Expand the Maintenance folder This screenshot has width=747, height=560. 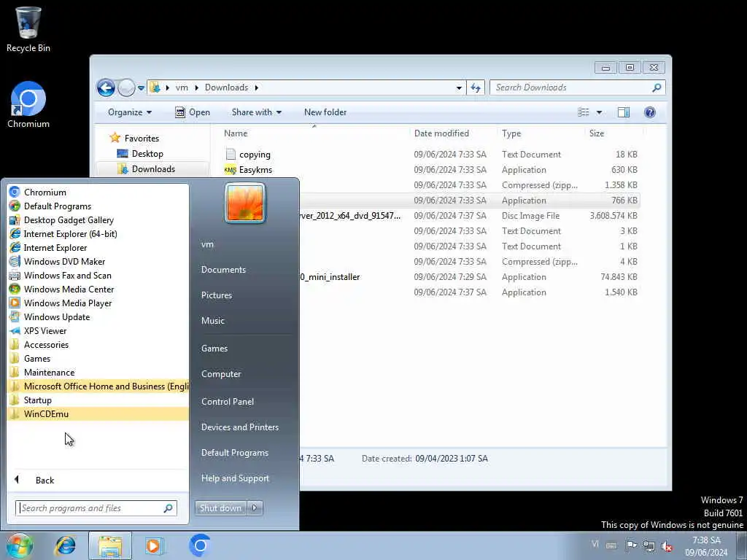tap(98, 373)
